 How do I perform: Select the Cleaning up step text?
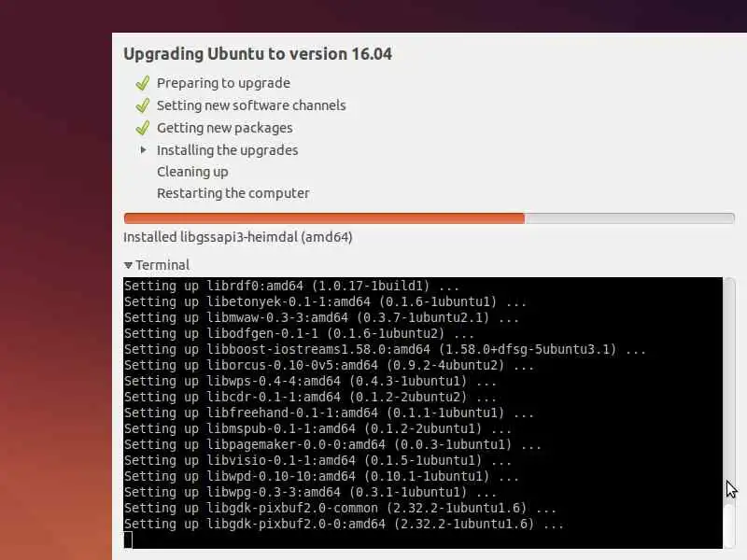pos(192,172)
